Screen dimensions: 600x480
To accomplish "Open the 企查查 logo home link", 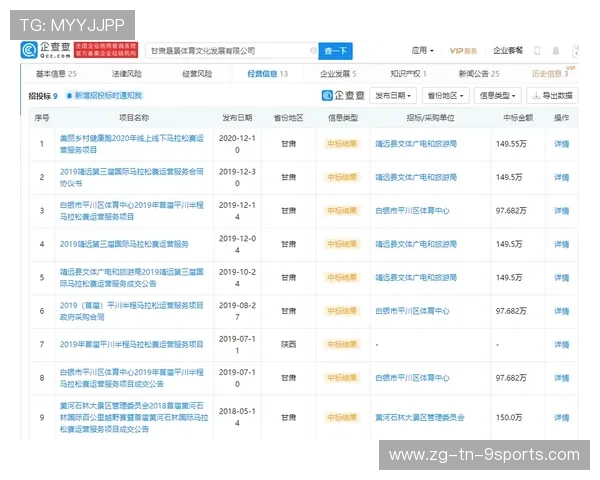I will [x=46, y=50].
